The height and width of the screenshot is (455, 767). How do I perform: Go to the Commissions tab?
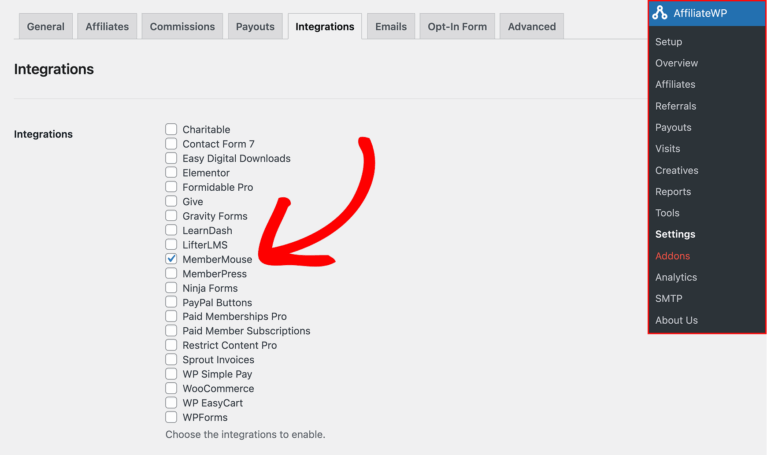pyautogui.click(x=182, y=26)
